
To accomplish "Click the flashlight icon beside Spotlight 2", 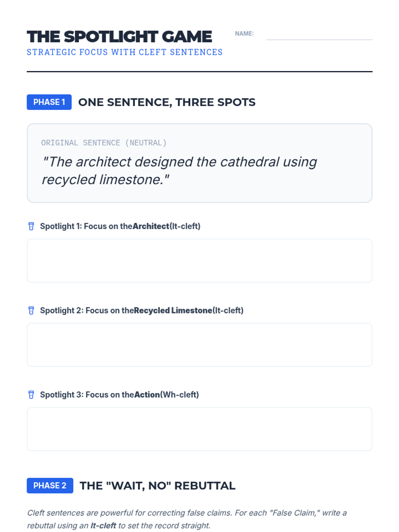I will 31,311.
